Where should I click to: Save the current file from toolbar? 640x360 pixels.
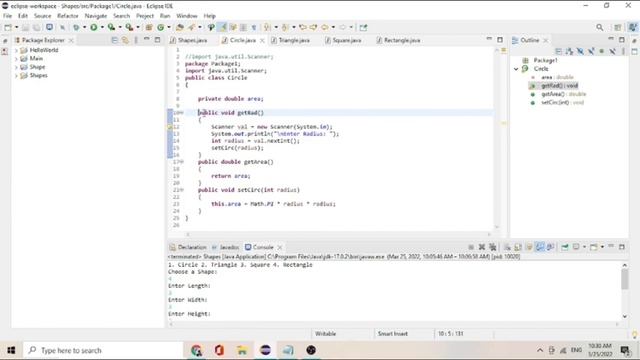(25, 27)
